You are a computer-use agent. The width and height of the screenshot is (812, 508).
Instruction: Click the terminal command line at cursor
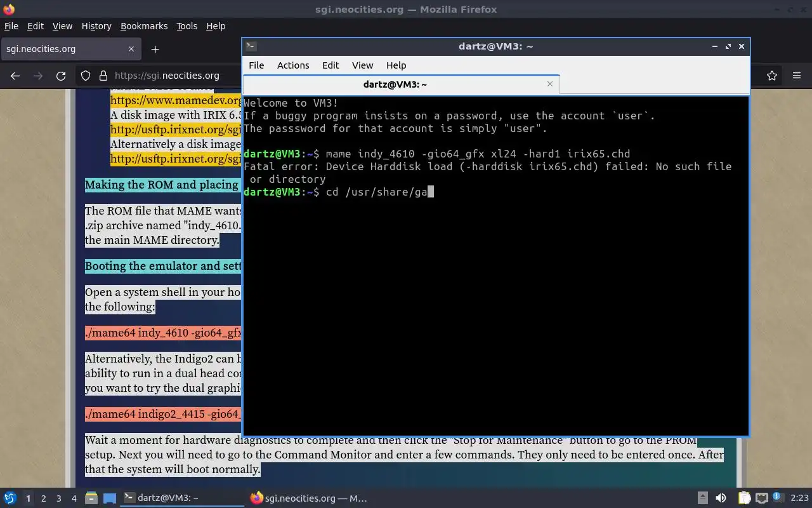(431, 192)
